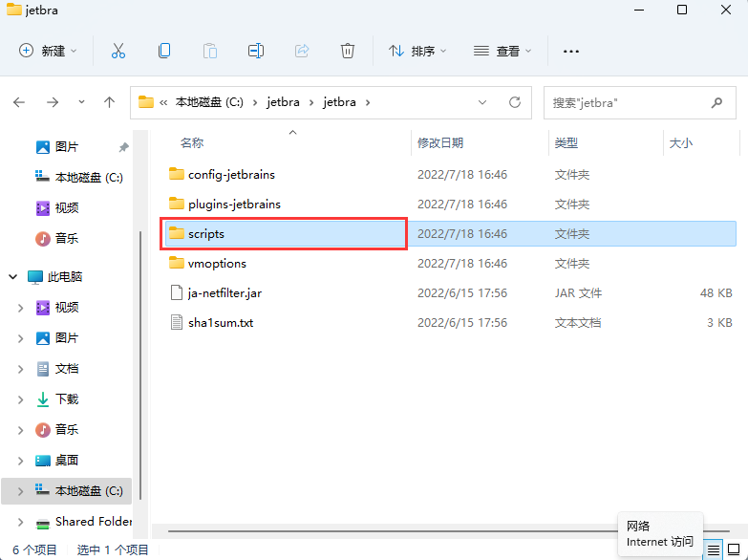Sort by 名称 column header
Image resolution: width=748 pixels, height=560 pixels.
192,142
